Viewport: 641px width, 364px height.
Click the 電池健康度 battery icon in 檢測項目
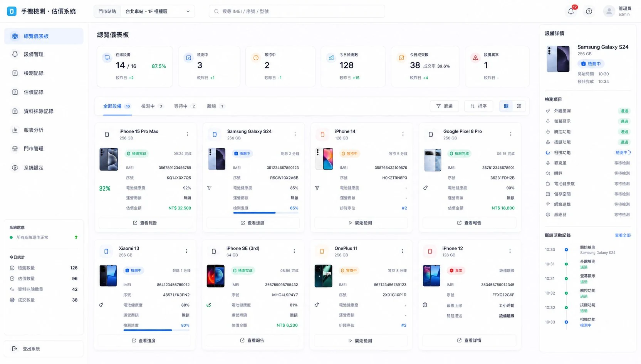click(x=548, y=184)
